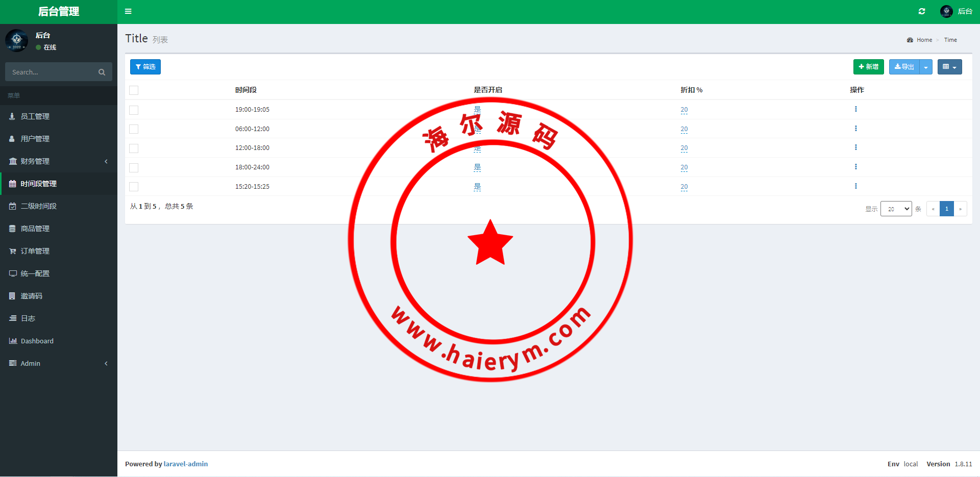The width and height of the screenshot is (980, 477).
Task: Click the laravel-admin footer link
Action: 186,464
